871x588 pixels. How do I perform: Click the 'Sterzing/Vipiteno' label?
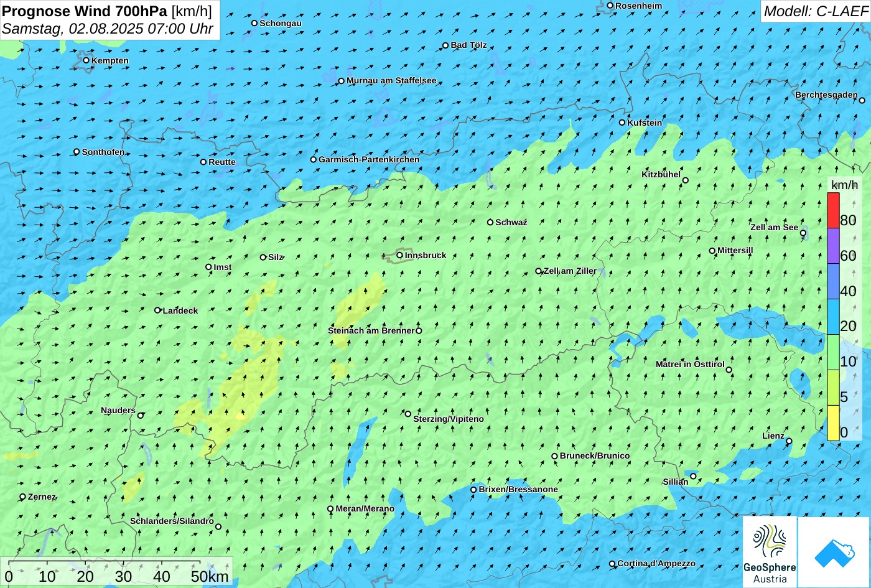point(449,419)
